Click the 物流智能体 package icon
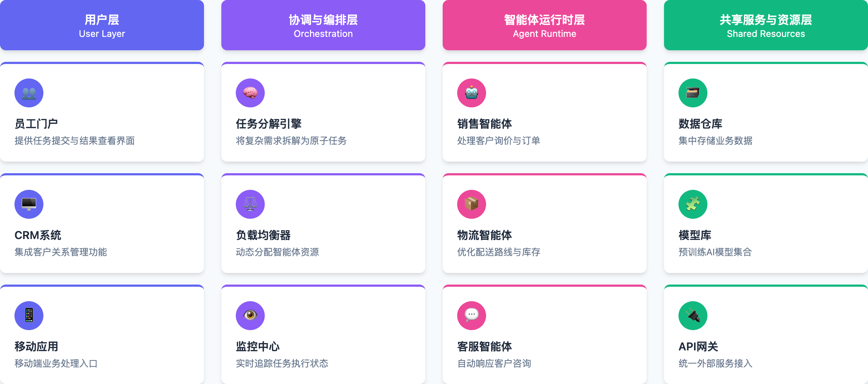Image resolution: width=868 pixels, height=384 pixels. (472, 204)
